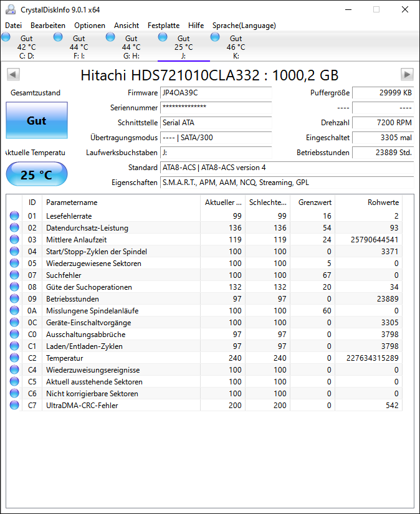Click status orb for Mittlere Anlaufzeit row
Image resolution: width=420 pixels, height=514 pixels.
14,239
